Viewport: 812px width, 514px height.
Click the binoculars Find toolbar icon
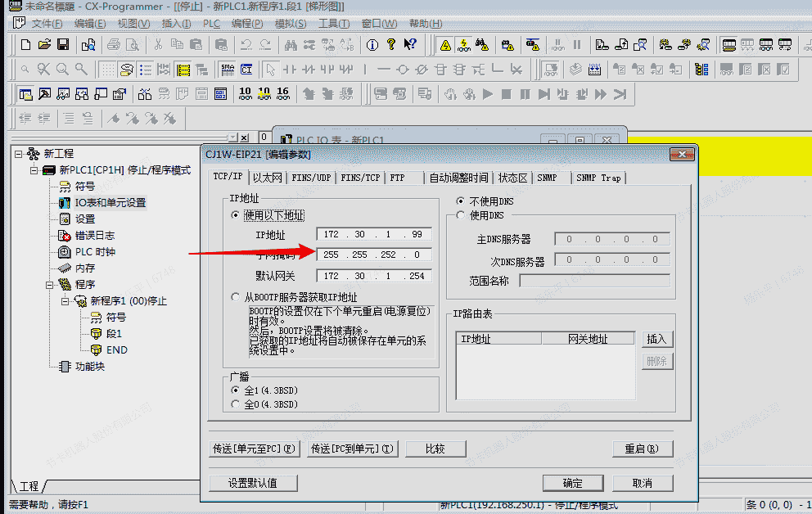tap(290, 44)
